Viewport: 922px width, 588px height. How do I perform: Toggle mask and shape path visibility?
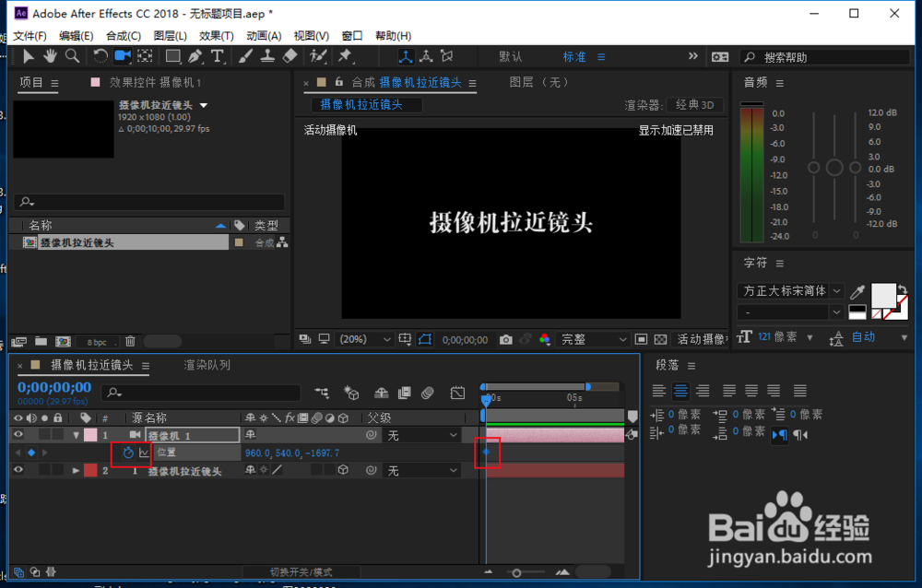tap(424, 339)
